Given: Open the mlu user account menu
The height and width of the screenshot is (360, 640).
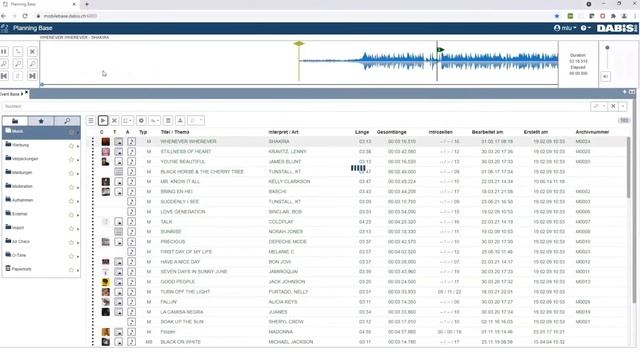Looking at the screenshot, I should [565, 28].
